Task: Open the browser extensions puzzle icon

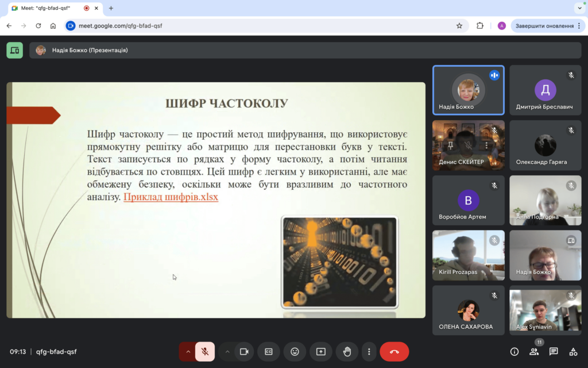Action: [479, 26]
